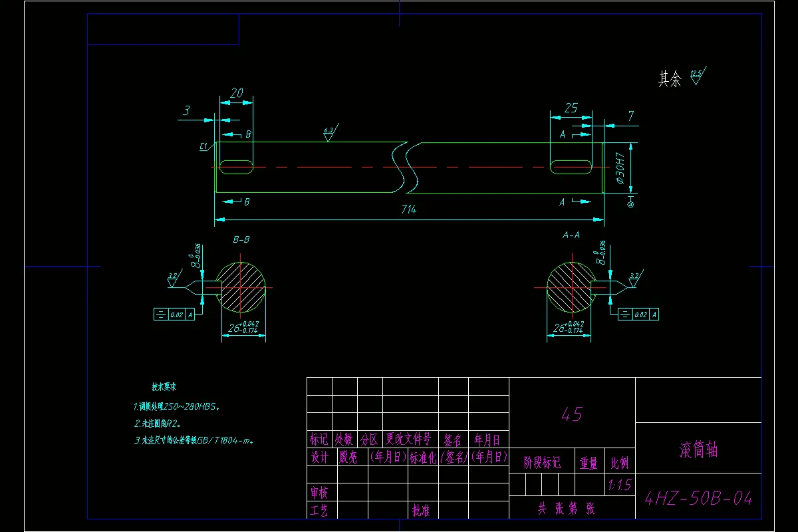Select the 714 overall length dimension

coord(408,210)
